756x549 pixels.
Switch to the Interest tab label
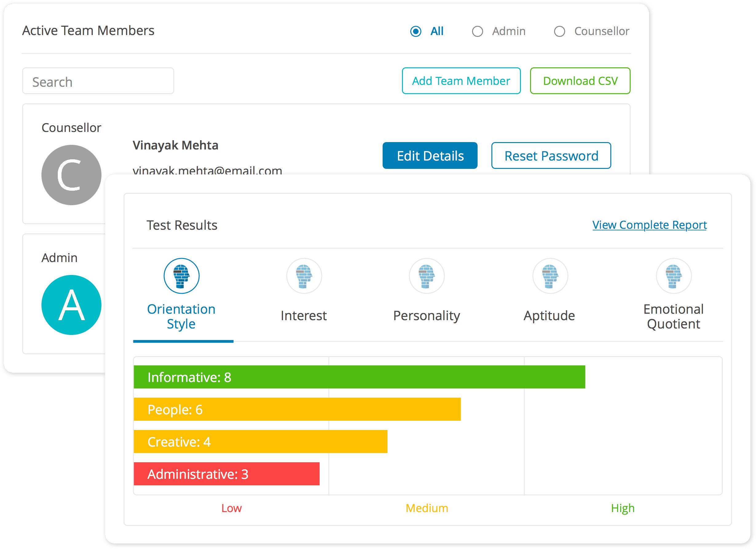click(x=304, y=316)
